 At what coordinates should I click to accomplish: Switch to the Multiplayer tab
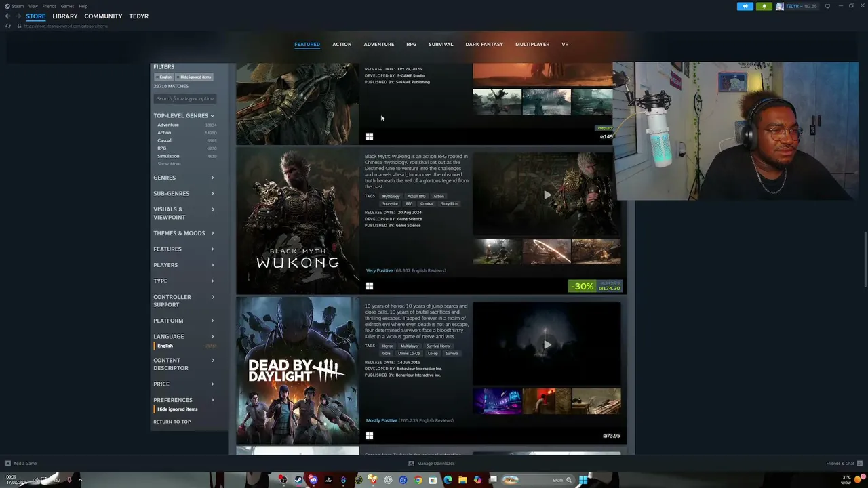[532, 45]
